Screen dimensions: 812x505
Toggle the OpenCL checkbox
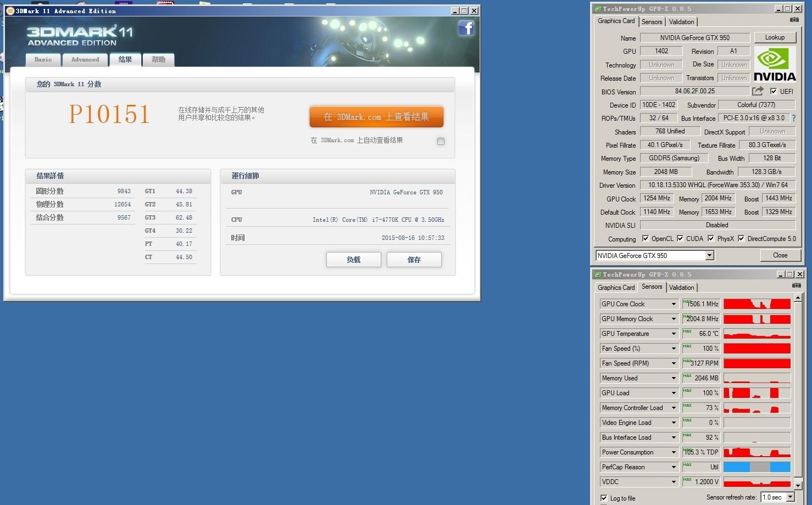click(646, 238)
